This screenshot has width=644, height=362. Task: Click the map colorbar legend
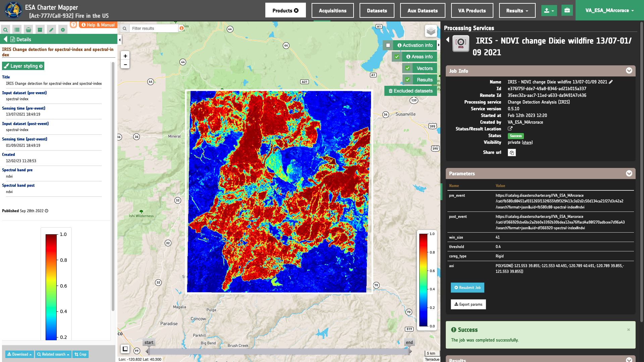click(x=427, y=280)
